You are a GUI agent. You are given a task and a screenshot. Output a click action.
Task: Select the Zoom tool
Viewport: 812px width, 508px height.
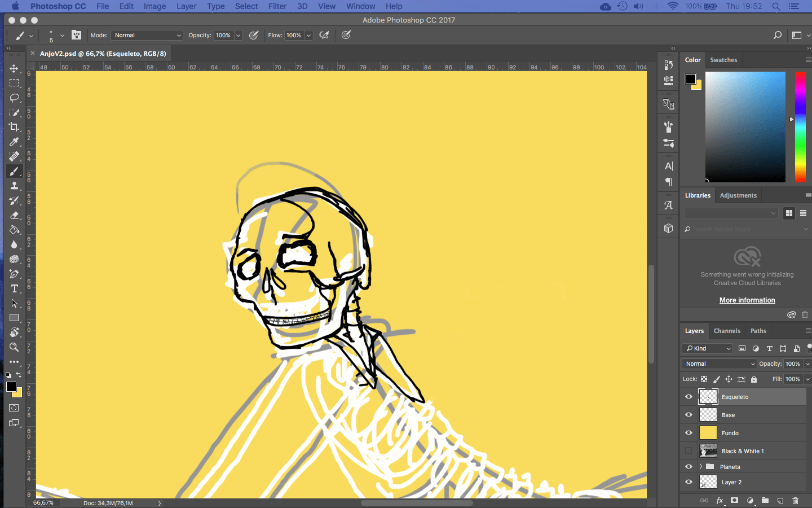pyautogui.click(x=14, y=347)
